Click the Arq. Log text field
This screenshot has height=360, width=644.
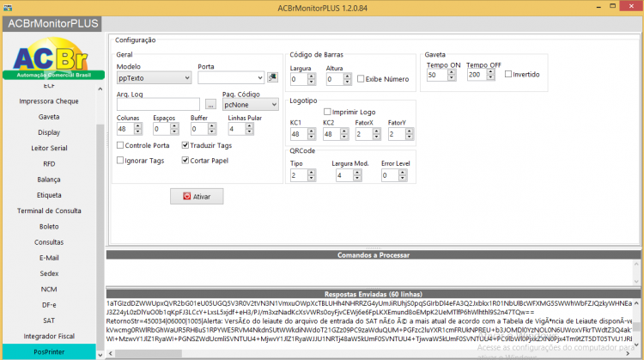(158, 104)
